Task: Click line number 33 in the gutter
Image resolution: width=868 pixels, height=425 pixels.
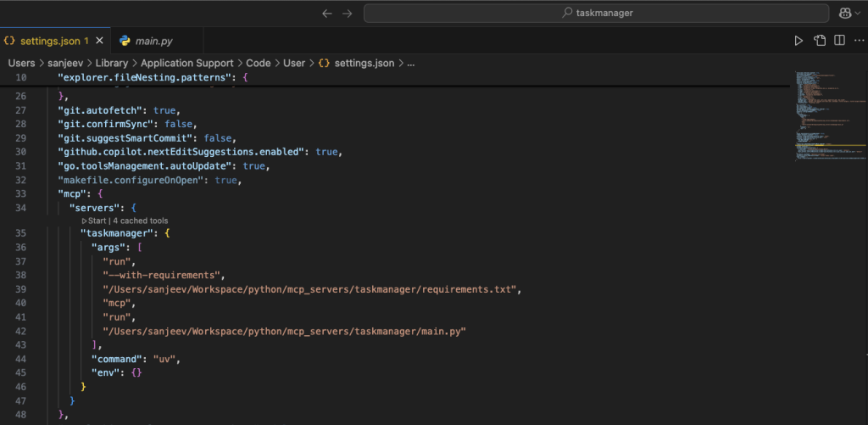Action: tap(20, 194)
